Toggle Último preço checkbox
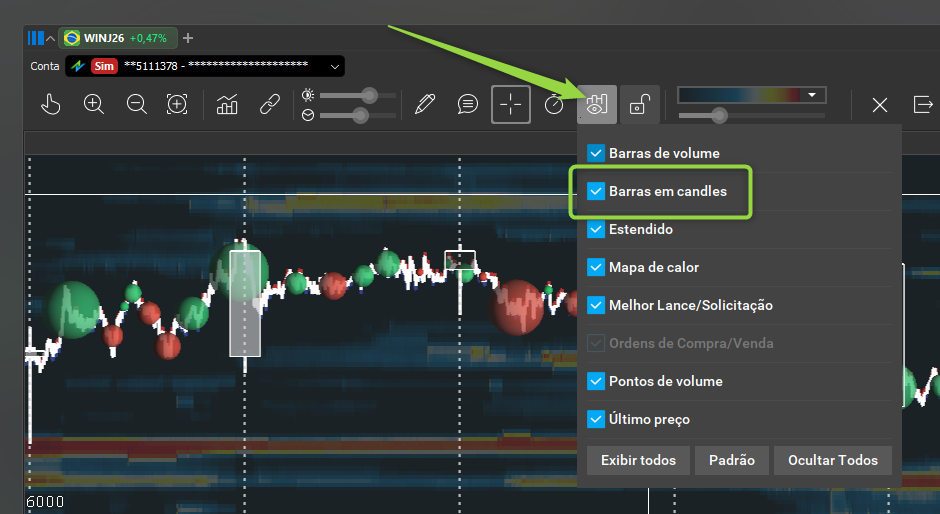The height and width of the screenshot is (514, 940). pos(596,419)
